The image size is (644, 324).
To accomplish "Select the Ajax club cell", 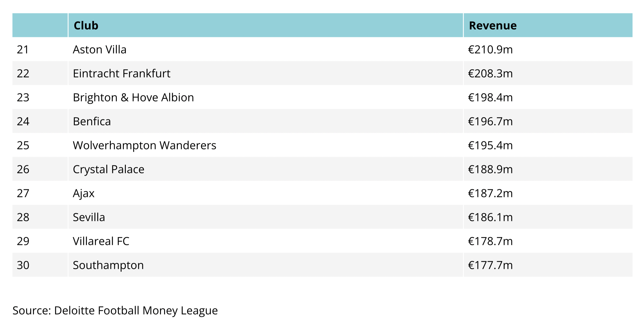I will coord(83,193).
